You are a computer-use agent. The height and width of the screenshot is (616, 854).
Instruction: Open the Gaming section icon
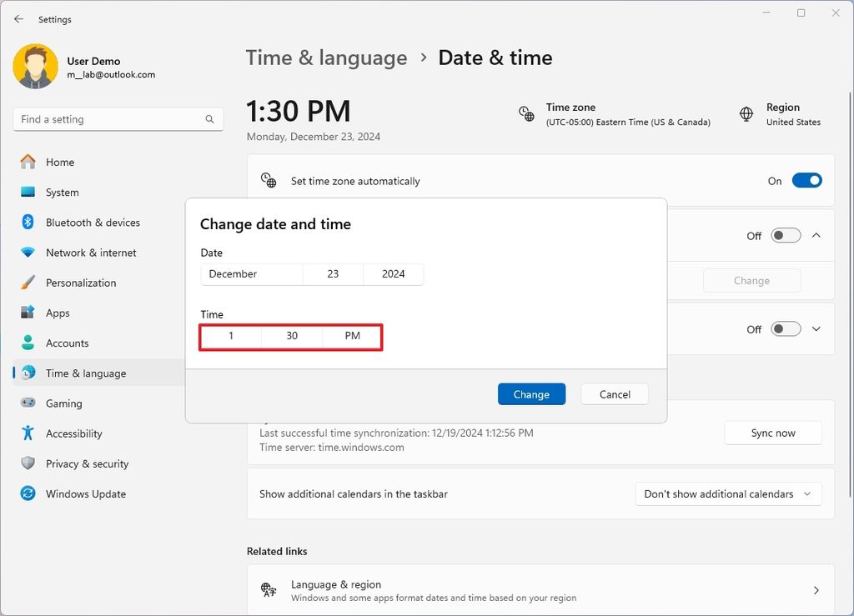[30, 403]
